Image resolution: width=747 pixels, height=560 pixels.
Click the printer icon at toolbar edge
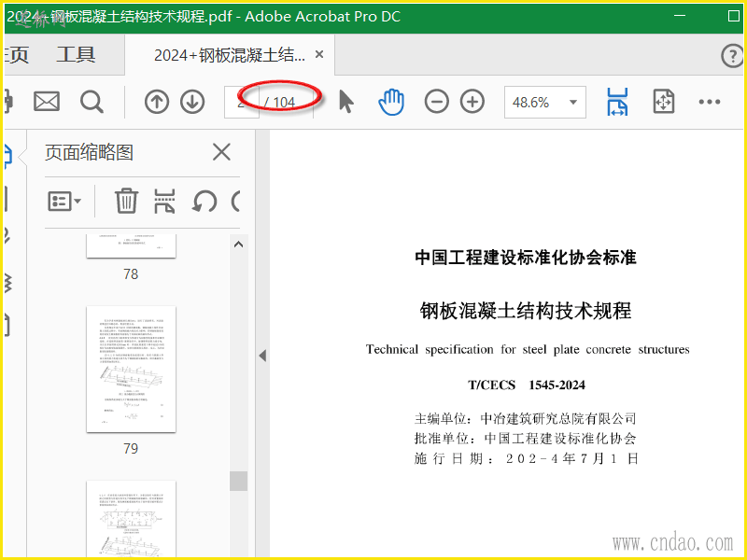[x=7, y=102]
